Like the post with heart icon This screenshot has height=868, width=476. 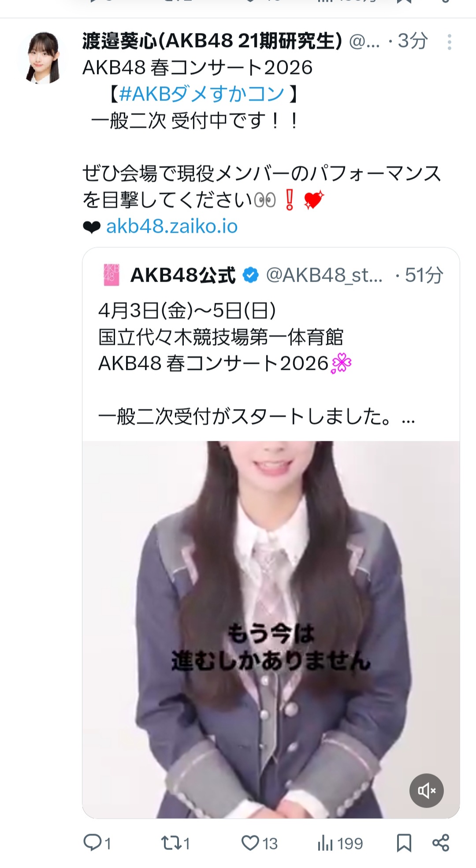click(250, 843)
